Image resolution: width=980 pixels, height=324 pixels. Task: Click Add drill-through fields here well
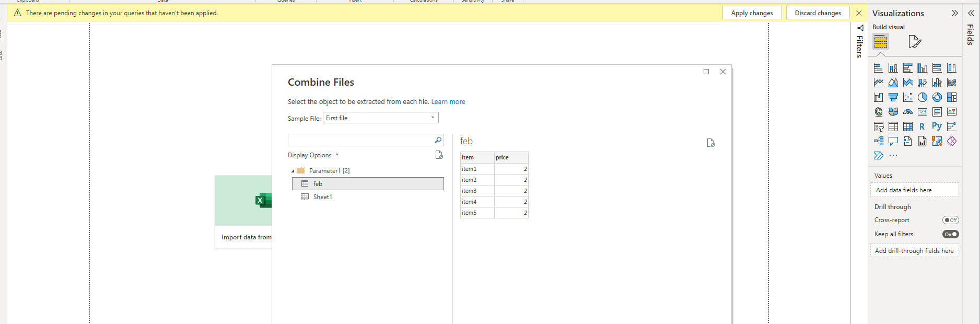click(x=914, y=251)
